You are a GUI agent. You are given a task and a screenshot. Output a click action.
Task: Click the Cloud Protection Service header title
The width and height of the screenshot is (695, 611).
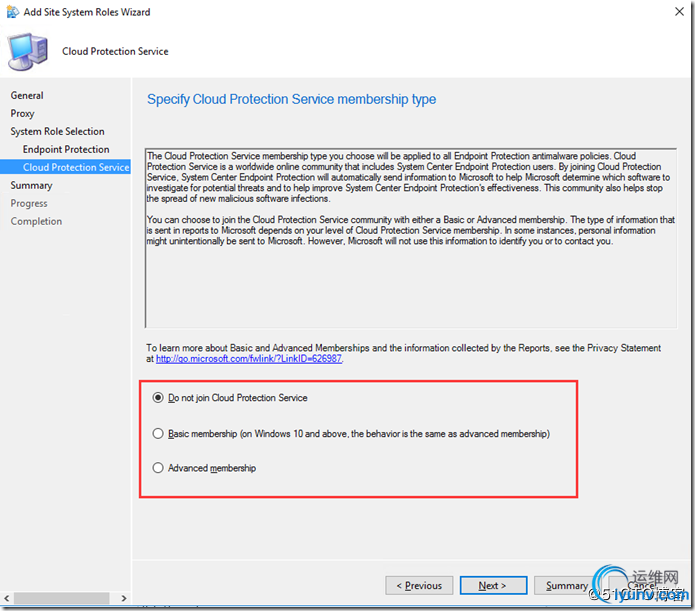(x=115, y=51)
